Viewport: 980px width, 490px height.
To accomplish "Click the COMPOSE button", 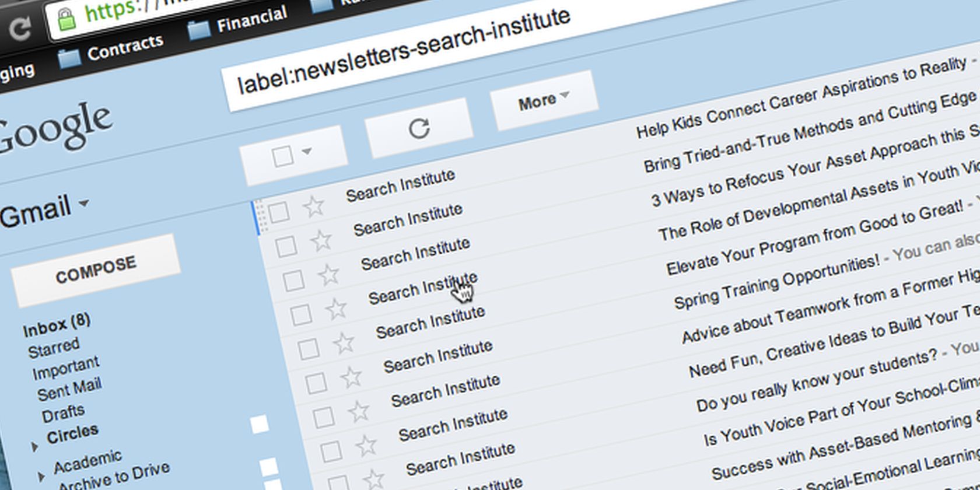I will coord(96,270).
